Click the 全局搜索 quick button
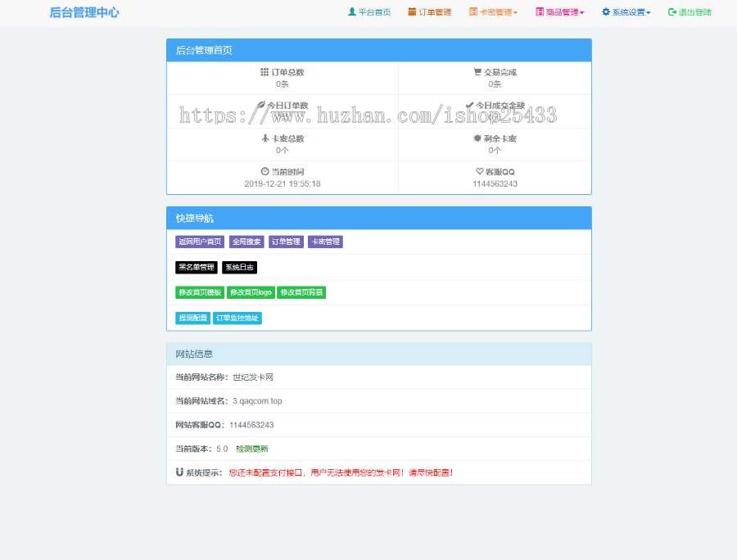 click(x=246, y=242)
